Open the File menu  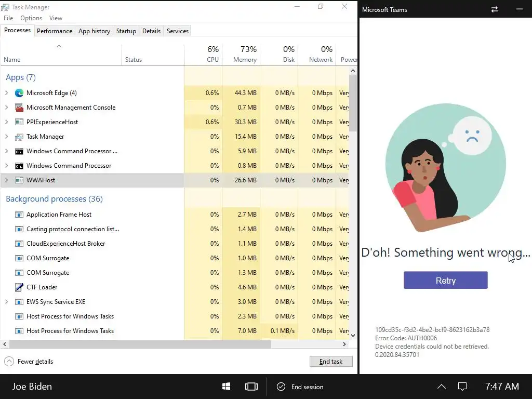[x=8, y=18]
